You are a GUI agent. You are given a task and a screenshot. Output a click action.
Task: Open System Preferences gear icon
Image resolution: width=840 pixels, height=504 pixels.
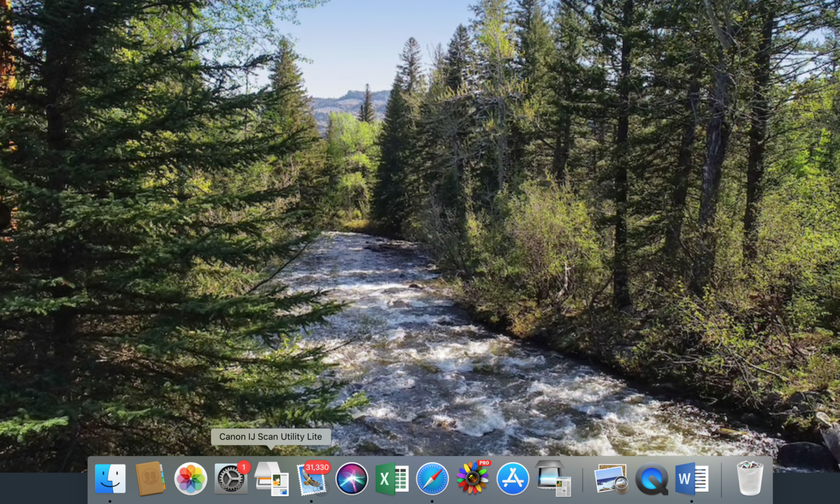click(x=231, y=479)
